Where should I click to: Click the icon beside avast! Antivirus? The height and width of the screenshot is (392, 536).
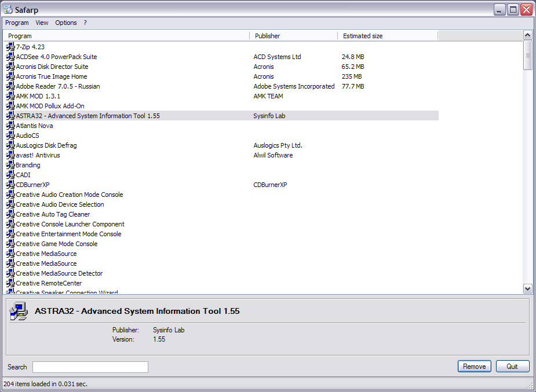(x=10, y=155)
